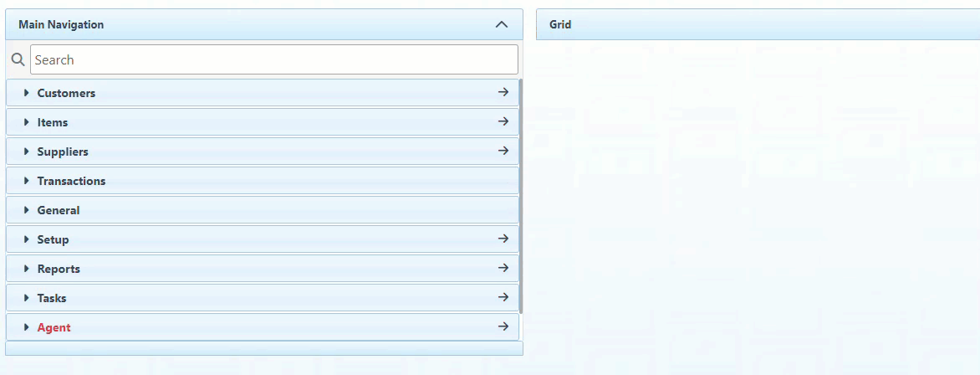980x375 pixels.
Task: Select the red Agent label
Action: [54, 327]
